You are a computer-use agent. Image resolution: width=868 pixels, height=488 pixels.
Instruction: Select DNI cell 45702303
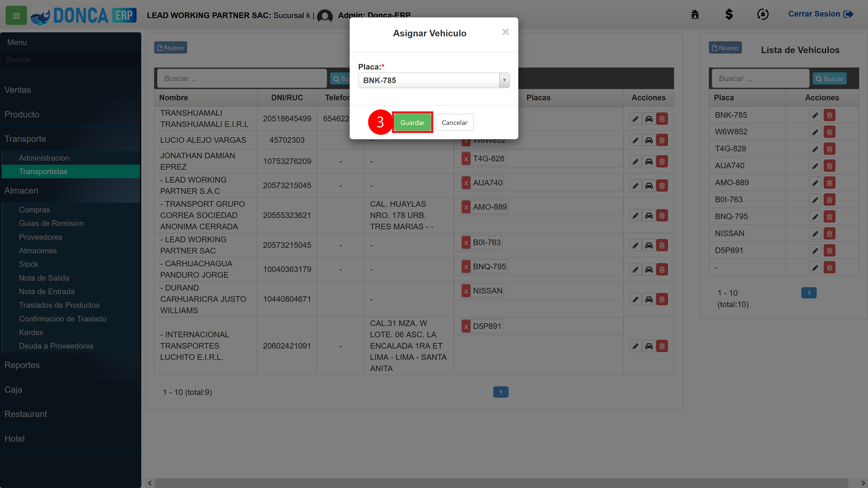287,140
